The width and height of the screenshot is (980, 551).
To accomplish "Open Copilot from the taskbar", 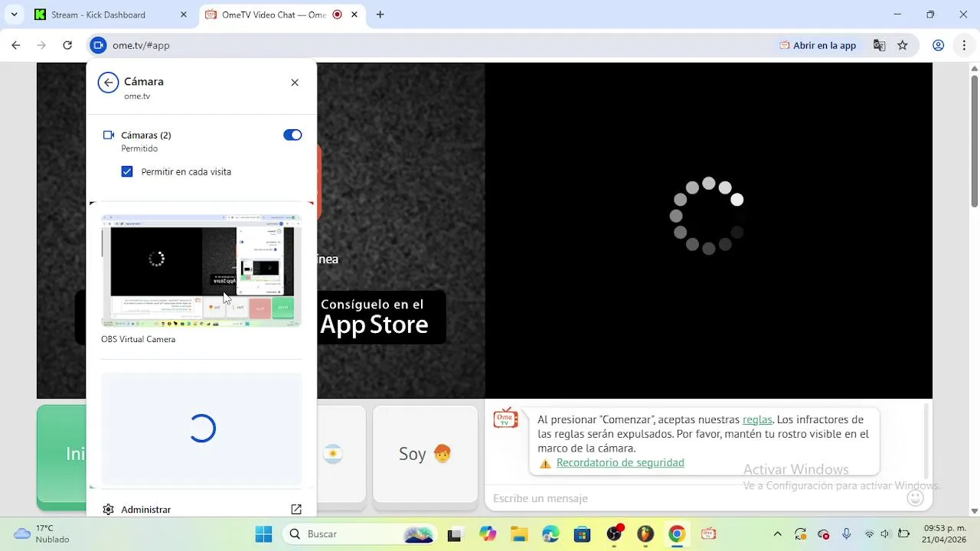I will (488, 534).
